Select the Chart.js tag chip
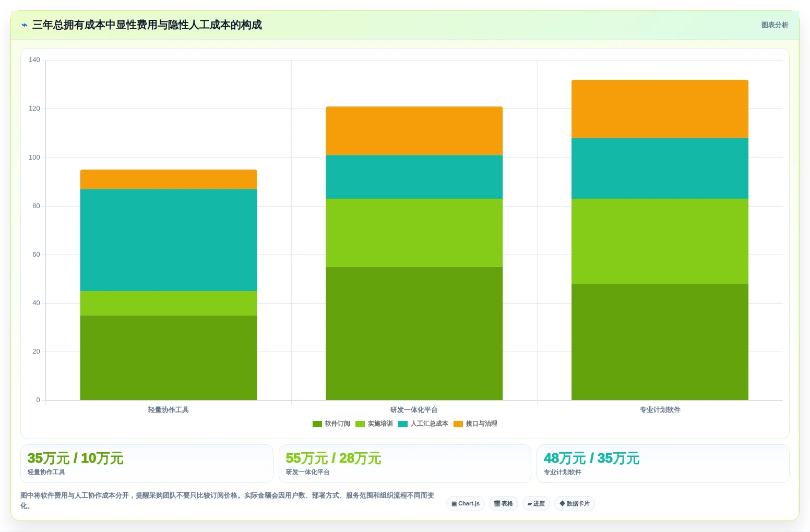This screenshot has height=532, width=810. pyautogui.click(x=466, y=503)
